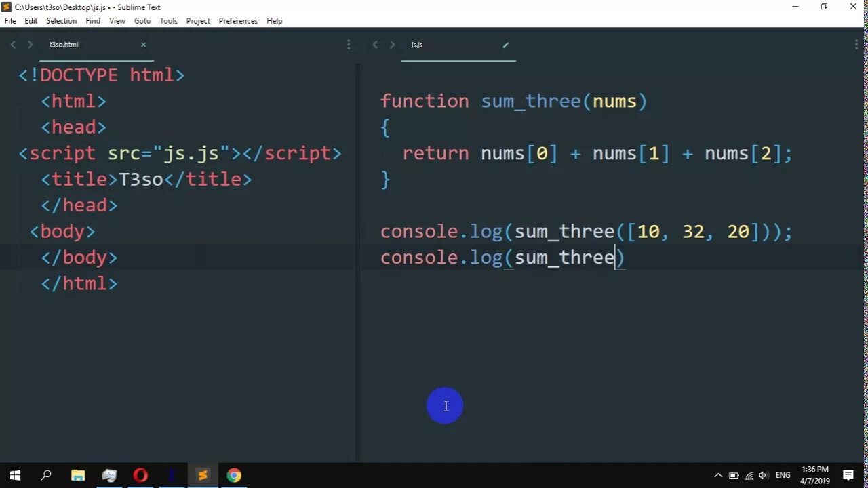
Task: Click the '<head>' opening tag line
Action: (x=74, y=127)
